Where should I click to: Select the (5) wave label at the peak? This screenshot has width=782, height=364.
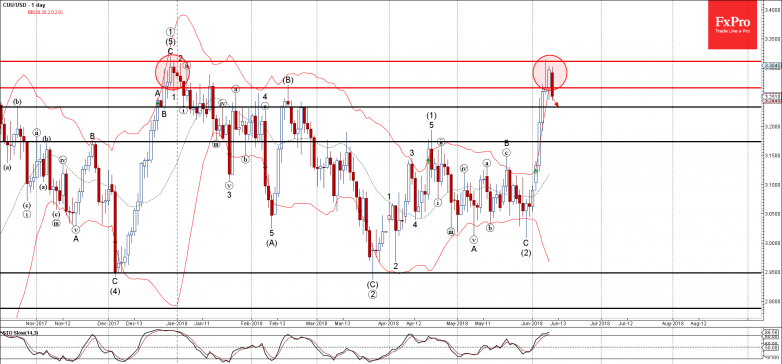click(x=170, y=42)
